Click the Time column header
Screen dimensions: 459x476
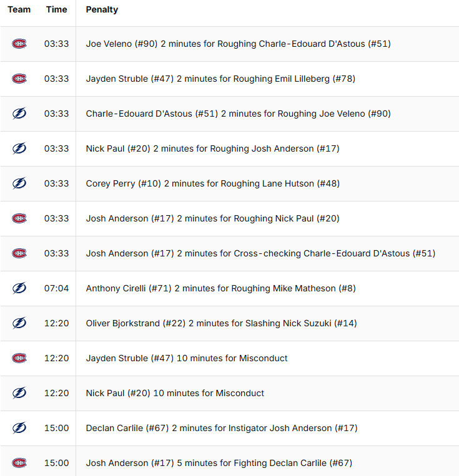click(x=56, y=9)
